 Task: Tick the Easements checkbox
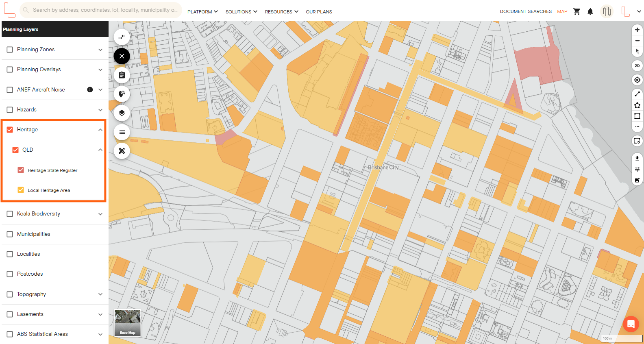pos(10,314)
